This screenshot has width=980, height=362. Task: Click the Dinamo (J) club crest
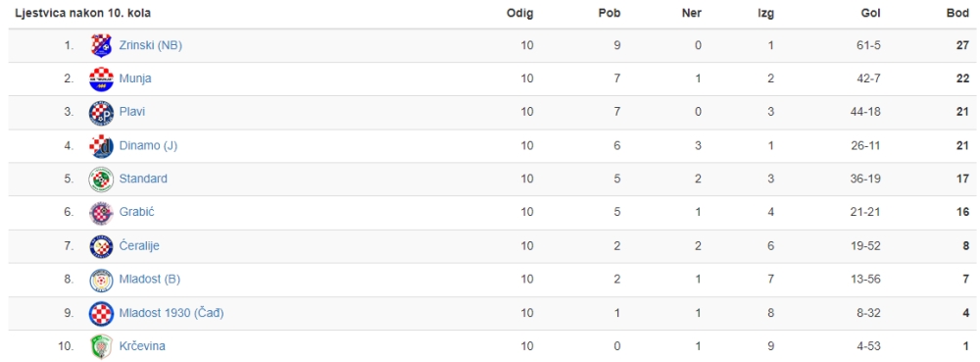[101, 145]
